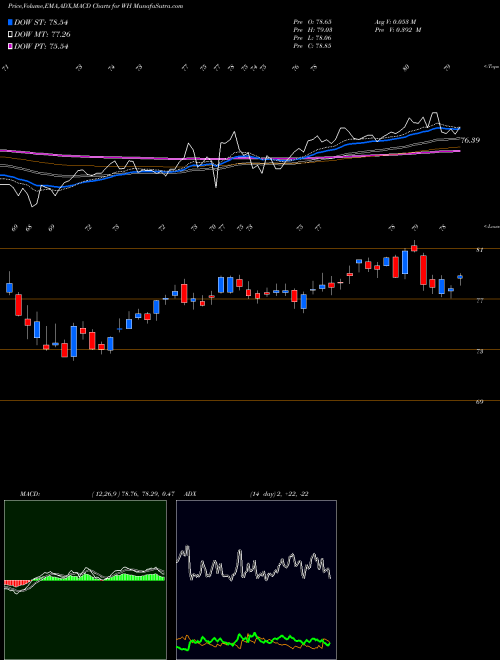Viewport: 500px width, 660px height.
Task: Select the 'DOW PT: 75.54' legend text
Action: 41,46
